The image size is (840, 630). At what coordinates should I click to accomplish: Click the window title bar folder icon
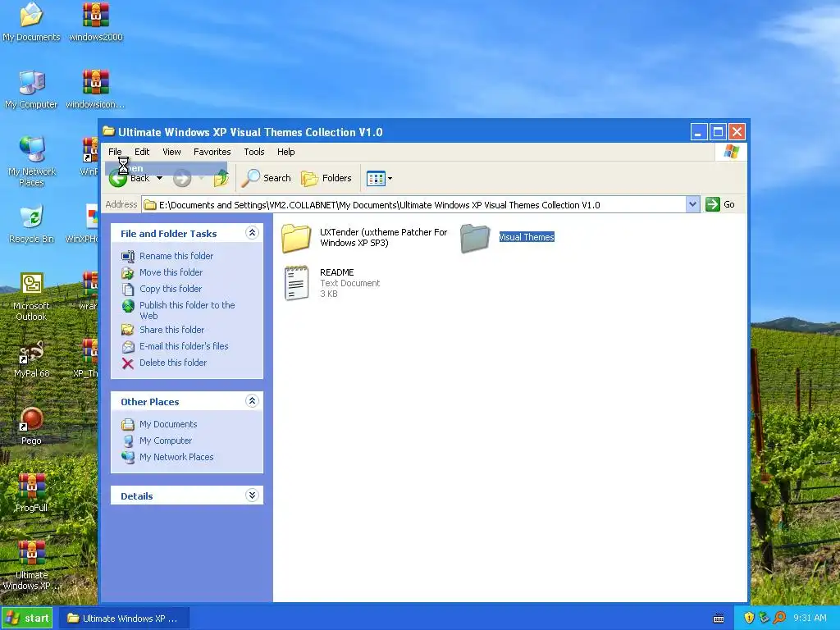click(x=109, y=131)
